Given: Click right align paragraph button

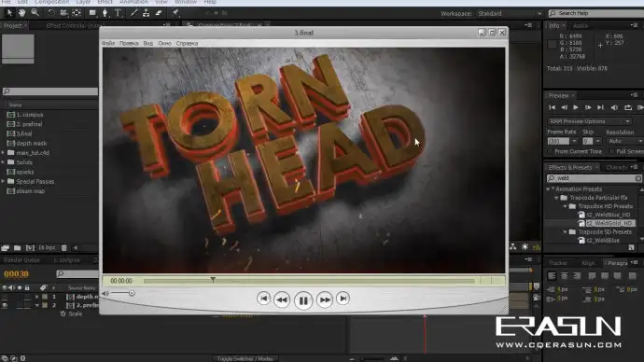Looking at the screenshot, I should tap(577, 276).
